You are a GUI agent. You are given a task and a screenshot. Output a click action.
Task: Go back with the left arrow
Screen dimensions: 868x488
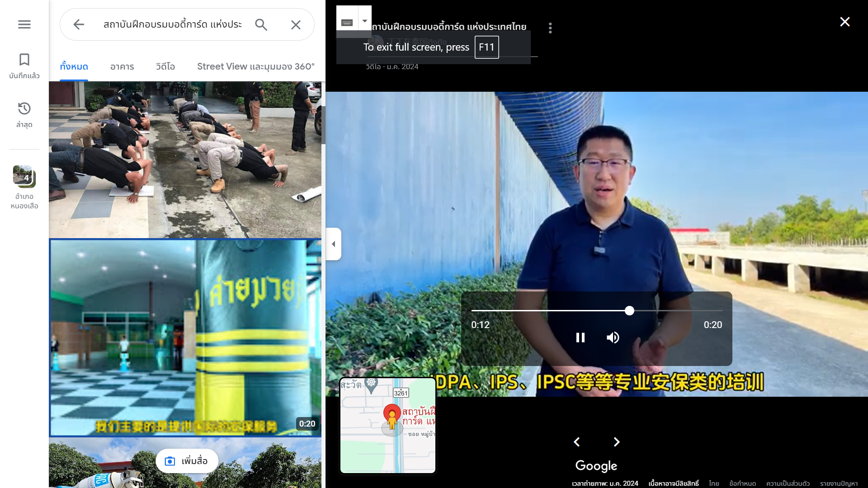[79, 24]
